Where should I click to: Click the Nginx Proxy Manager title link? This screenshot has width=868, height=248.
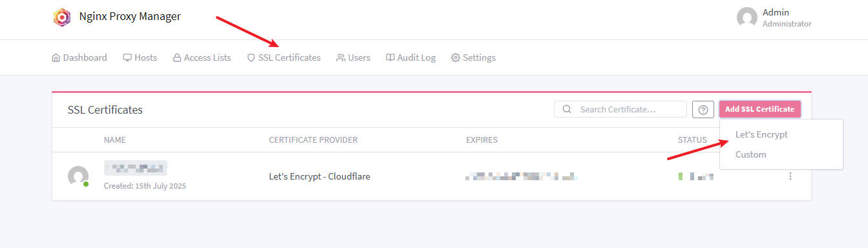click(129, 17)
